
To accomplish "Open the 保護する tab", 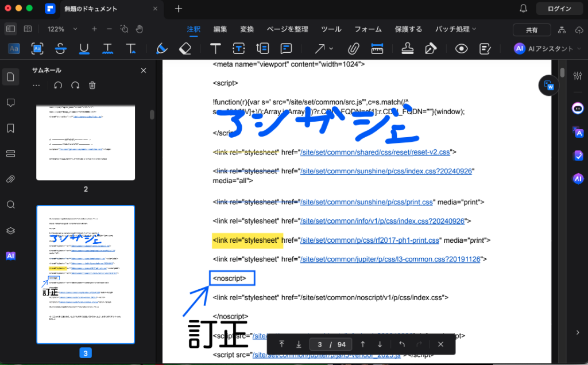I will (x=408, y=29).
